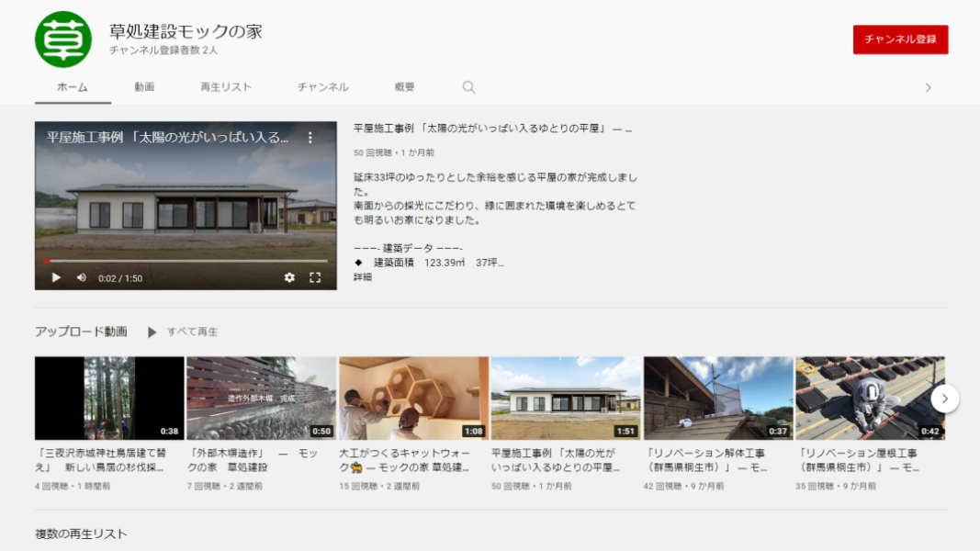Enter fullscreen mode on the player
Image resolution: width=980 pixels, height=551 pixels.
[316, 275]
